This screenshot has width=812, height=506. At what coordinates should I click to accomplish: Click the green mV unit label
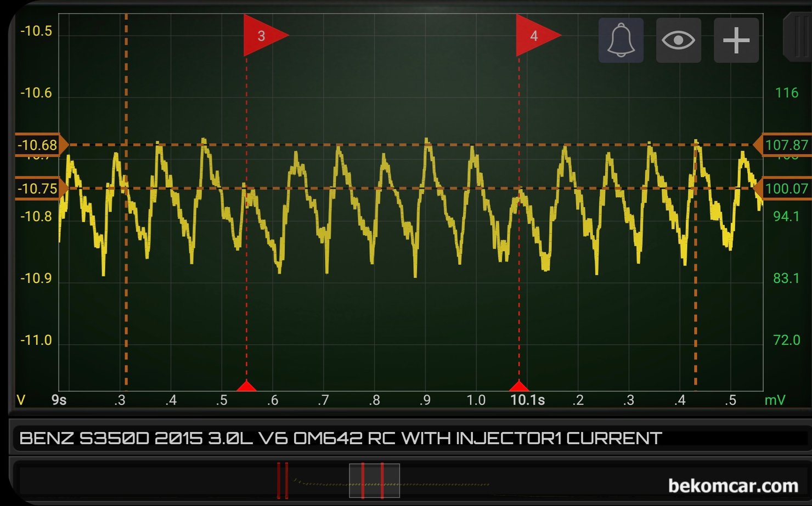point(775,400)
